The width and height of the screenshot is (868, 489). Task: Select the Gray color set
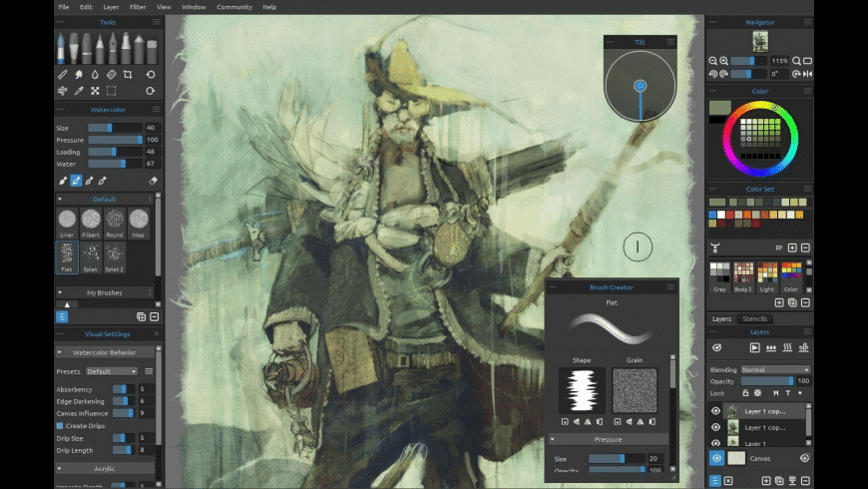[719, 276]
